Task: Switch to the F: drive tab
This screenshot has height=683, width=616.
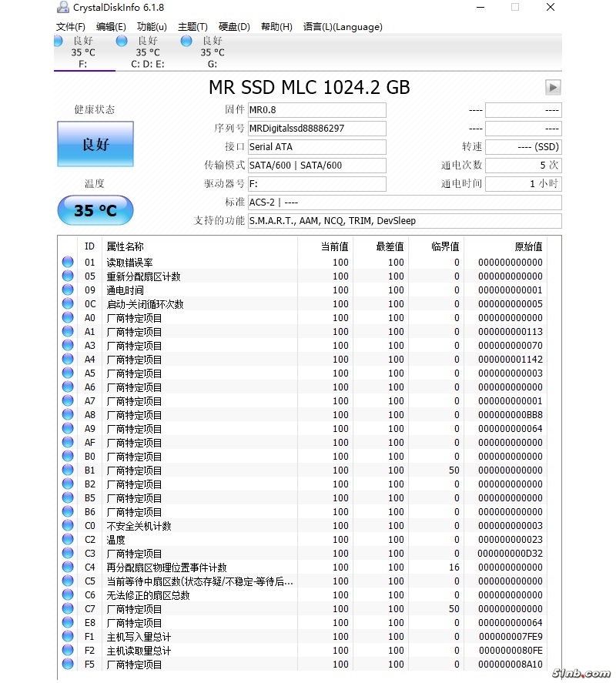Action: (83, 52)
